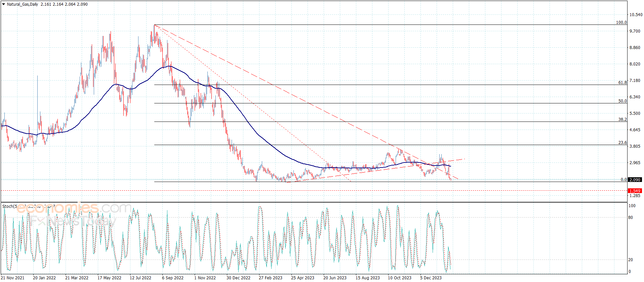Click the 100.0 Fibonacci level label

[621, 22]
